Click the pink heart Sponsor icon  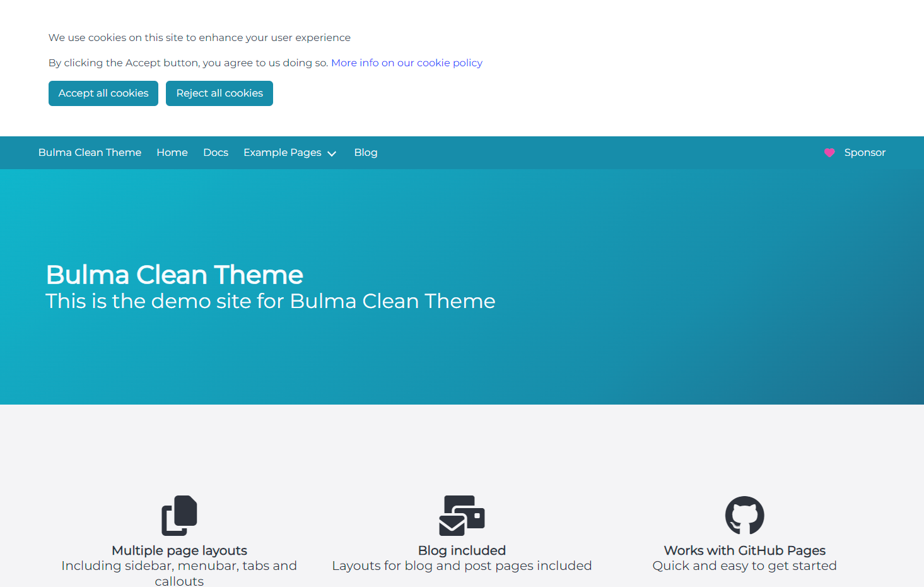click(829, 153)
